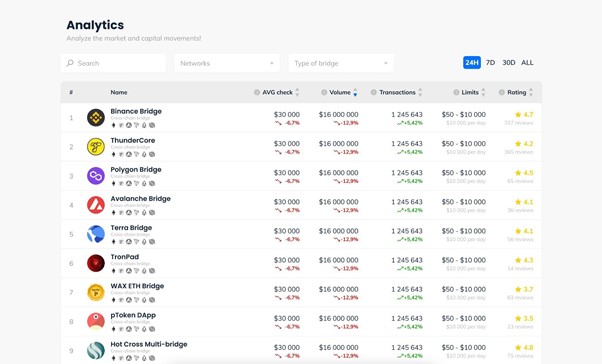602x364 pixels.
Task: Switch to the ALL time range
Action: coord(527,63)
